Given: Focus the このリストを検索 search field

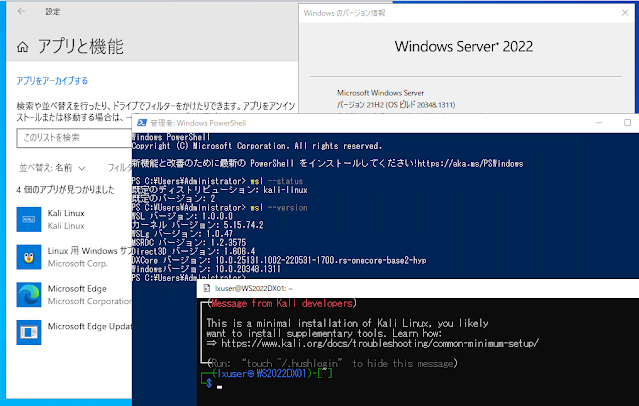Looking at the screenshot, I should coord(74,138).
